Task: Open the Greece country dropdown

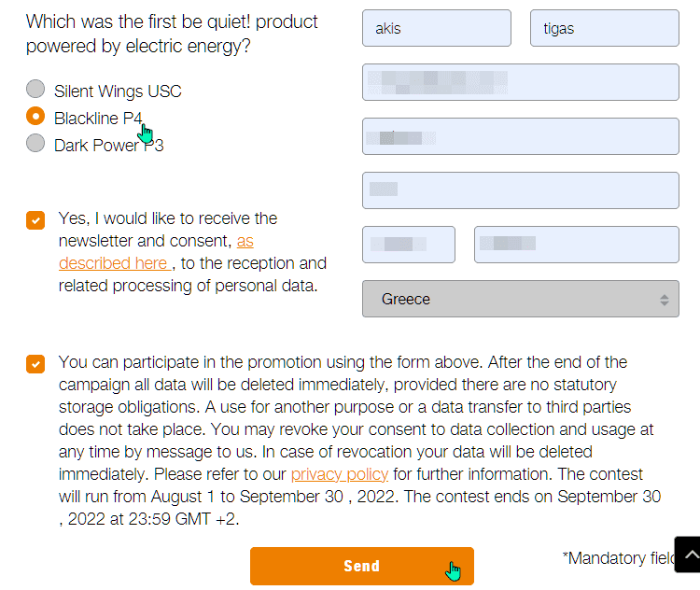Action: 521,299
